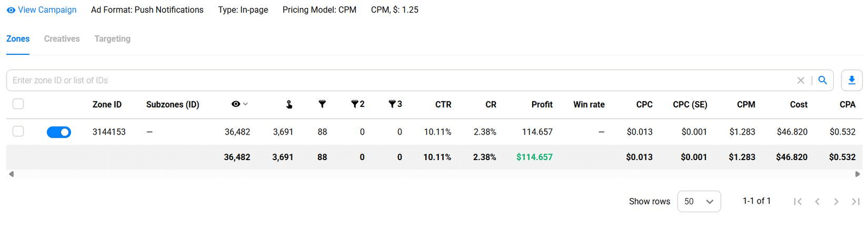Open the Targeting tab

(112, 39)
